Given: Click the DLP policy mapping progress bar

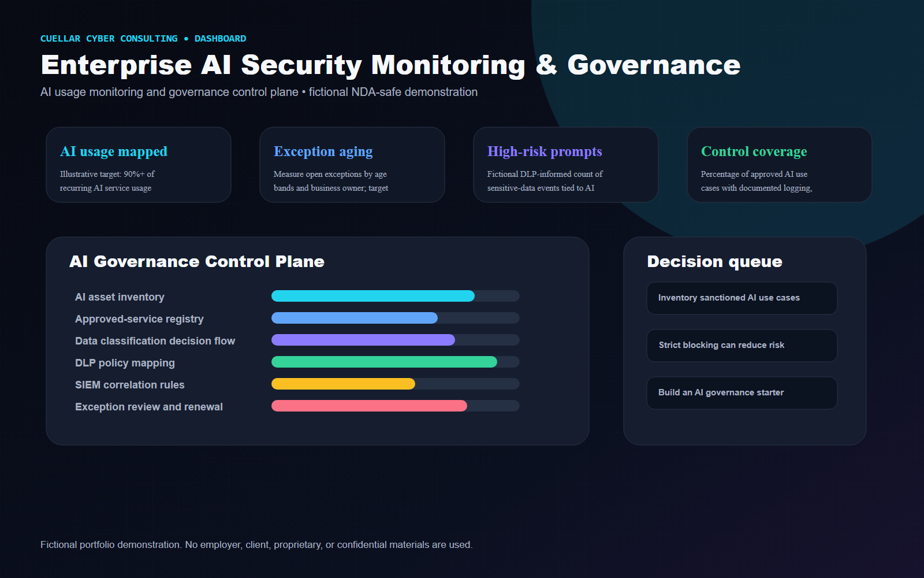Looking at the screenshot, I should coord(396,362).
